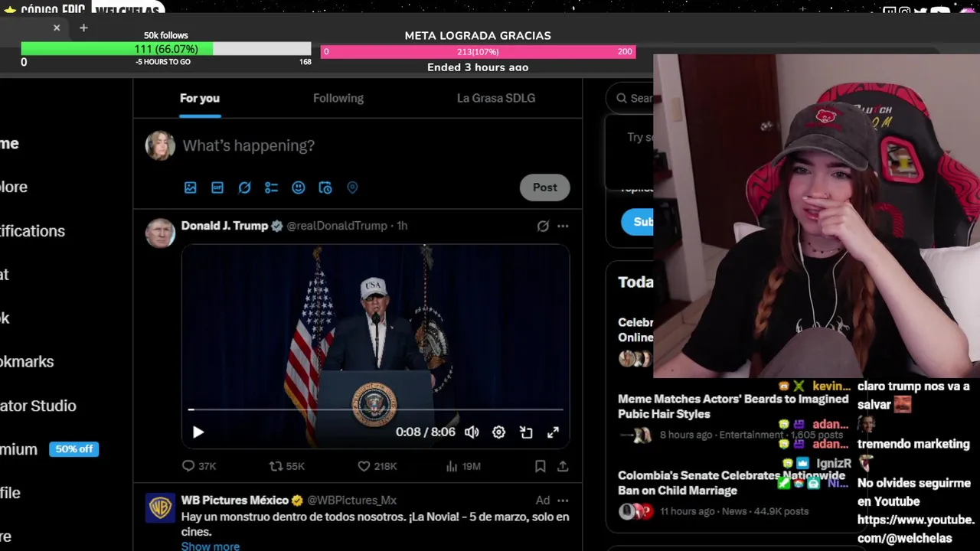Screen dimensions: 980x551
Task: Open the La Grasa SDLG tab
Action: 496,98
